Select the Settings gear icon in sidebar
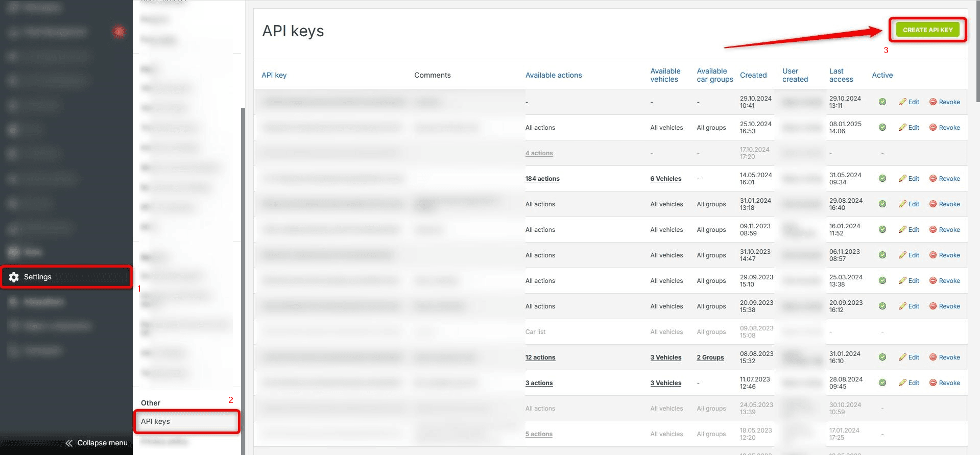980x455 pixels. point(13,276)
